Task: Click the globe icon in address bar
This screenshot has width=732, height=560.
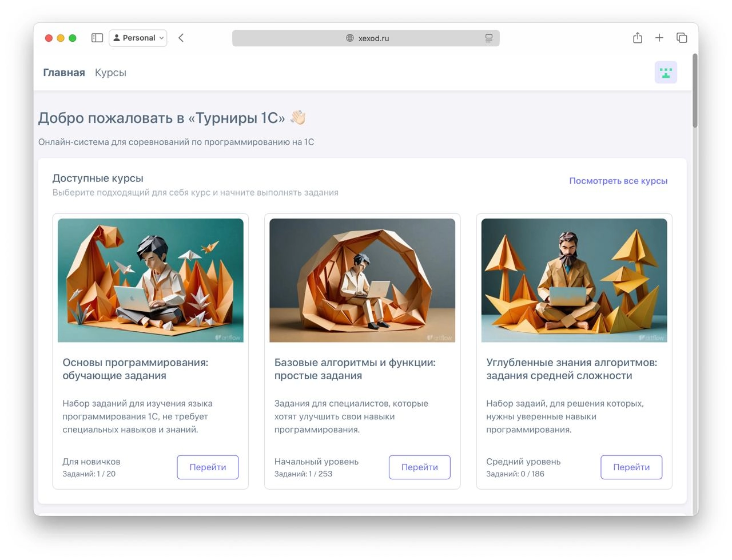Action: [x=350, y=38]
